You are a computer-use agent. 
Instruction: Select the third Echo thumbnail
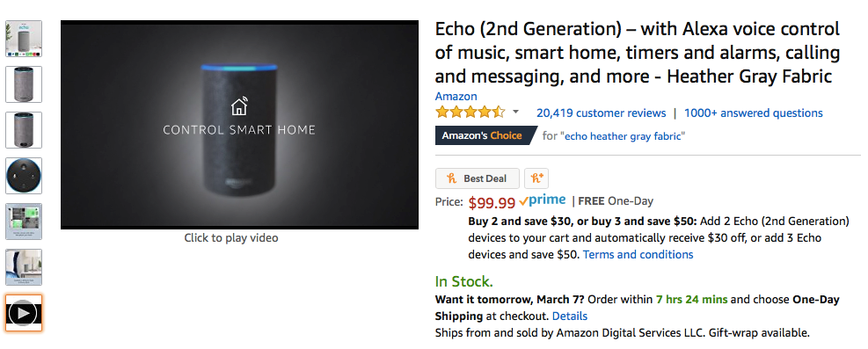click(24, 130)
